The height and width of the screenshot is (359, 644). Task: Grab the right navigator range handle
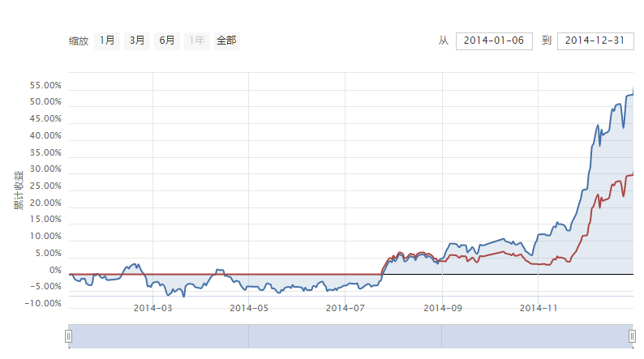632,336
